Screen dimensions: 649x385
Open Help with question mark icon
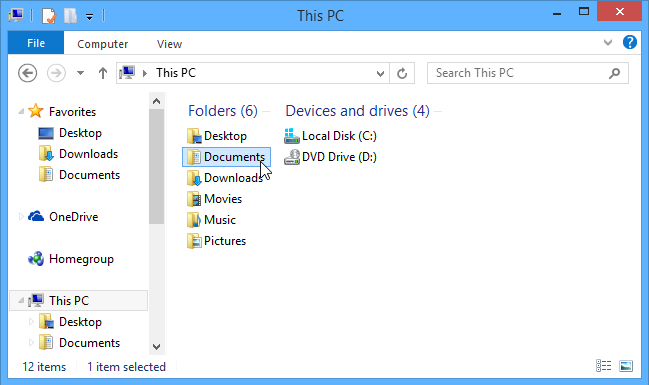(x=630, y=42)
